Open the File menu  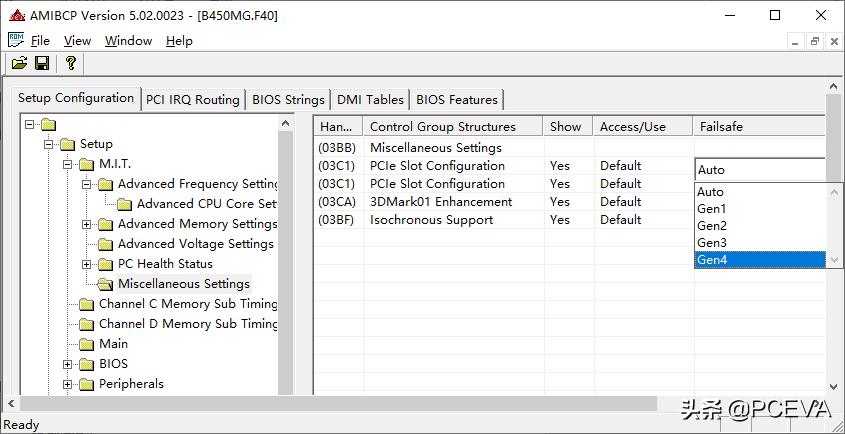click(x=40, y=41)
